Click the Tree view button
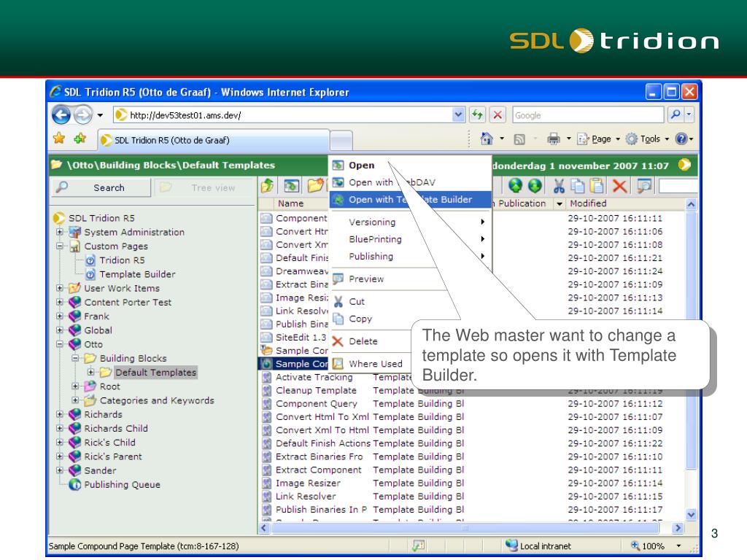The width and height of the screenshot is (747, 560). click(x=204, y=187)
